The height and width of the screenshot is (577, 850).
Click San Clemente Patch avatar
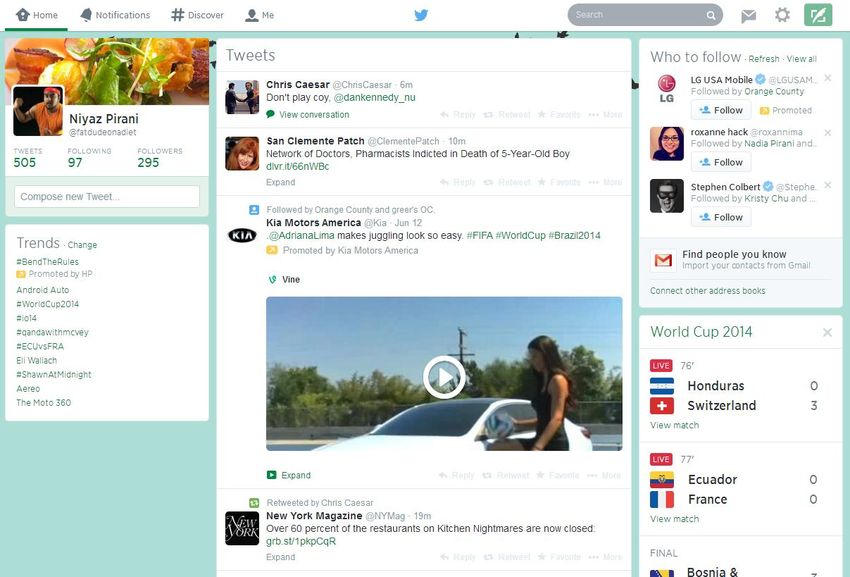point(242,153)
